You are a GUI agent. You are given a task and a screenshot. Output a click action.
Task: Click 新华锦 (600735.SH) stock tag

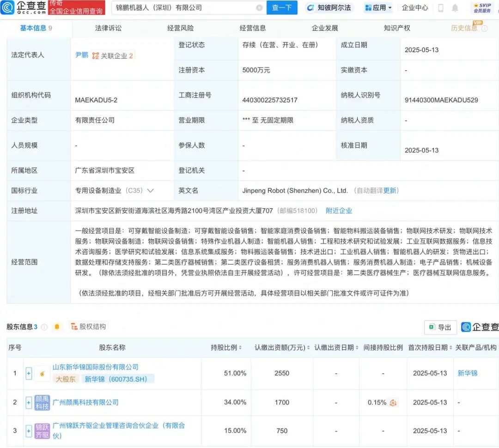tap(118, 379)
